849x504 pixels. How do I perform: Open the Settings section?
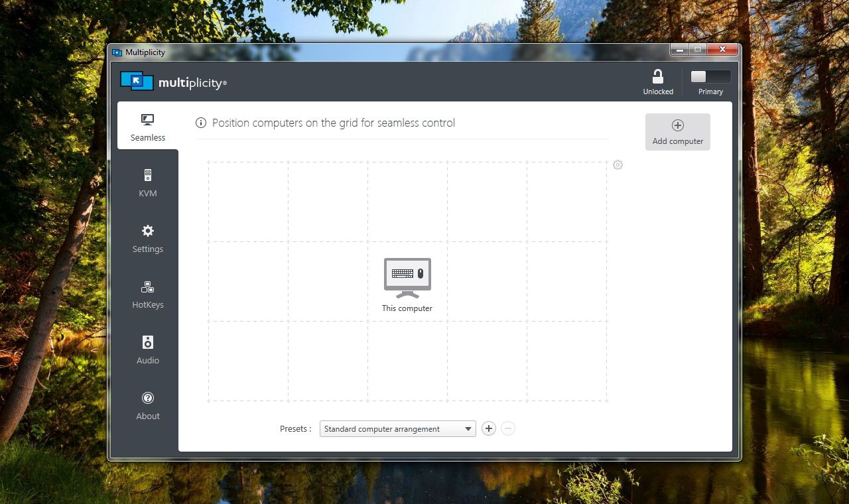tap(147, 239)
